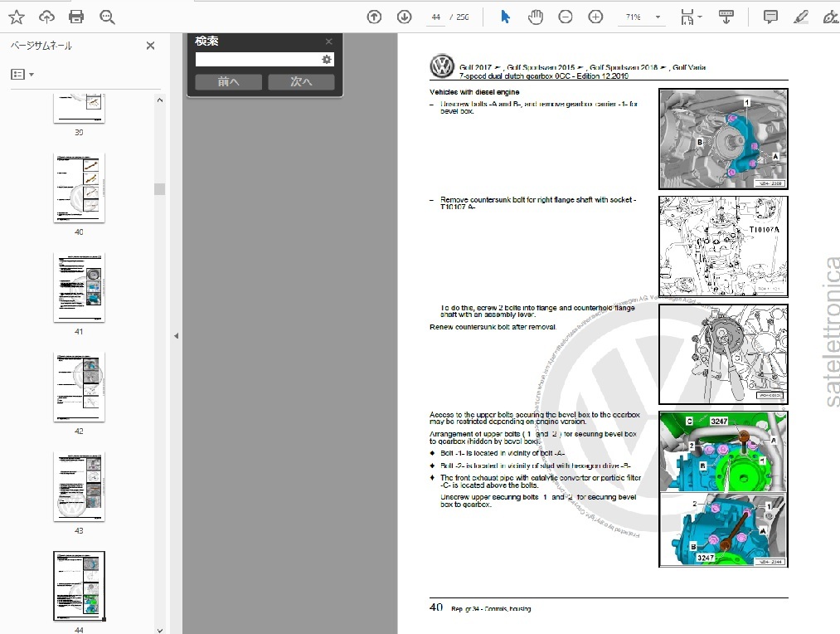Image resolution: width=840 pixels, height=634 pixels.
Task: Zoom in with plus icon
Action: 595,17
